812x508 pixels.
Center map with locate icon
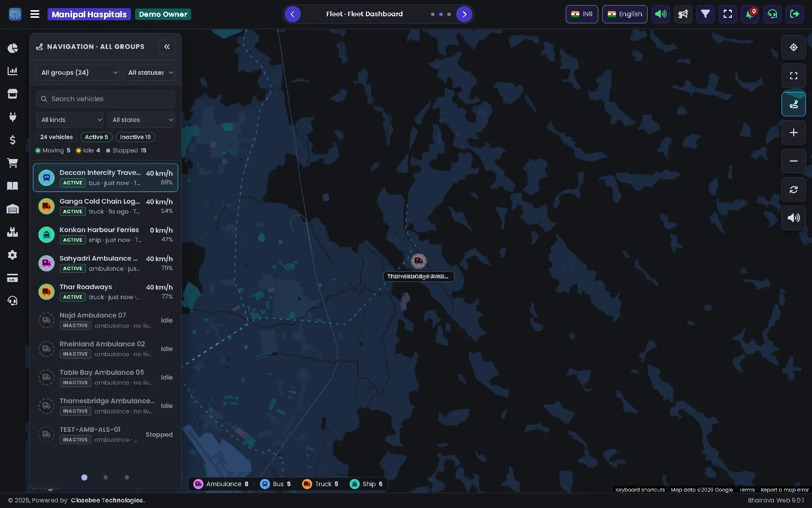[794, 47]
